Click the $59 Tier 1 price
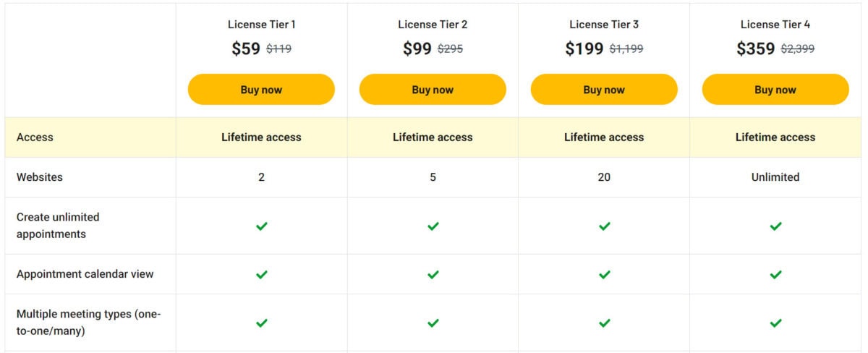 [246, 48]
